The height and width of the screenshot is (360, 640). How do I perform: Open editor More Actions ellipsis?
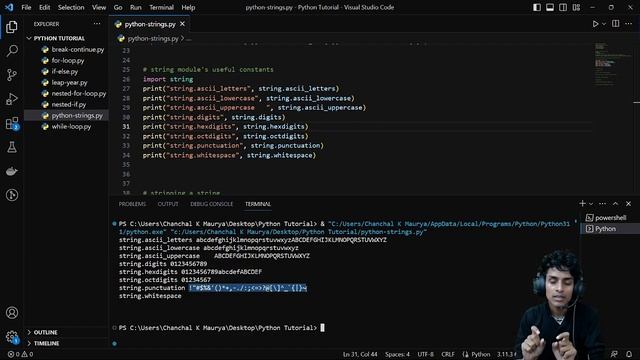tap(628, 24)
